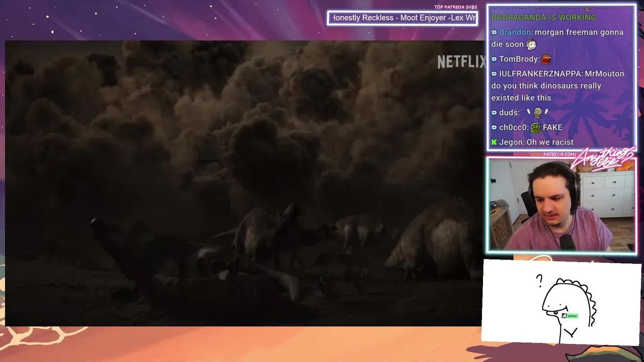Click the badge icon beside ch0cc0's name
The height and width of the screenshot is (362, 644).
click(494, 128)
